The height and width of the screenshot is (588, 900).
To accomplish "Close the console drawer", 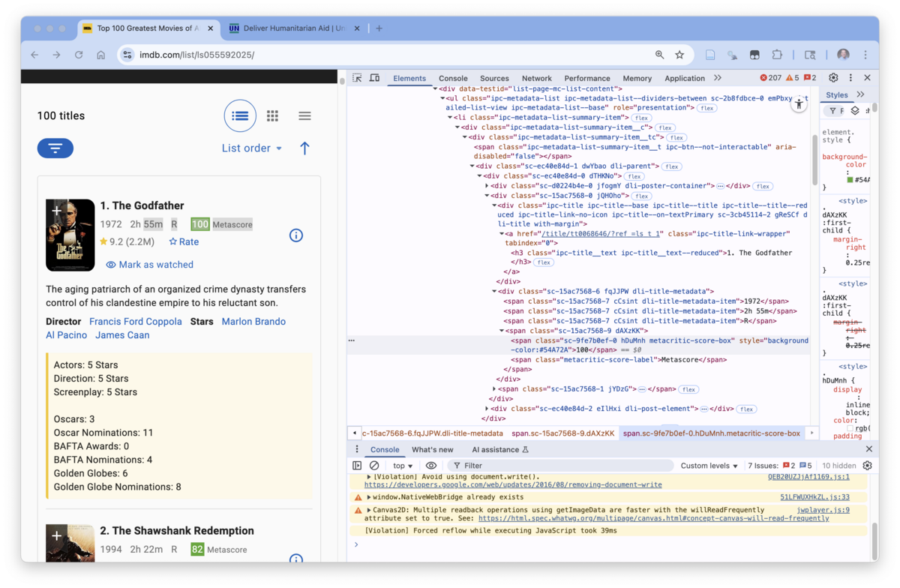I will pyautogui.click(x=869, y=449).
